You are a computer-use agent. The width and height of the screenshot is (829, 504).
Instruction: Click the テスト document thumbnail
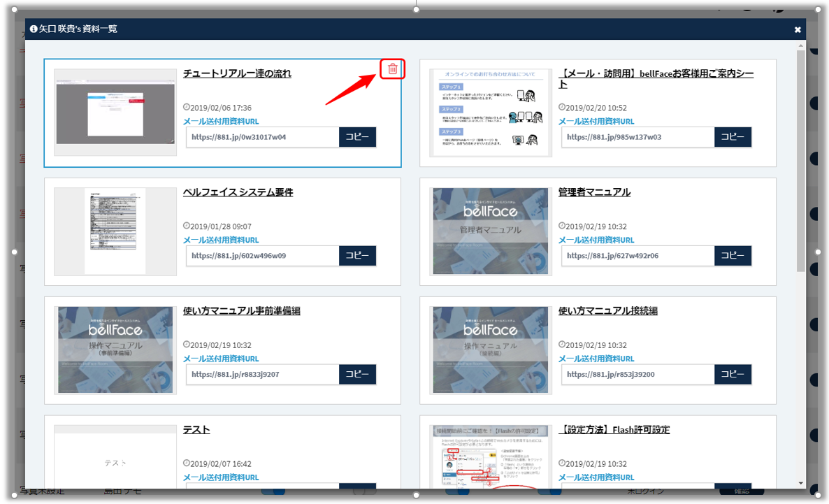(x=115, y=457)
